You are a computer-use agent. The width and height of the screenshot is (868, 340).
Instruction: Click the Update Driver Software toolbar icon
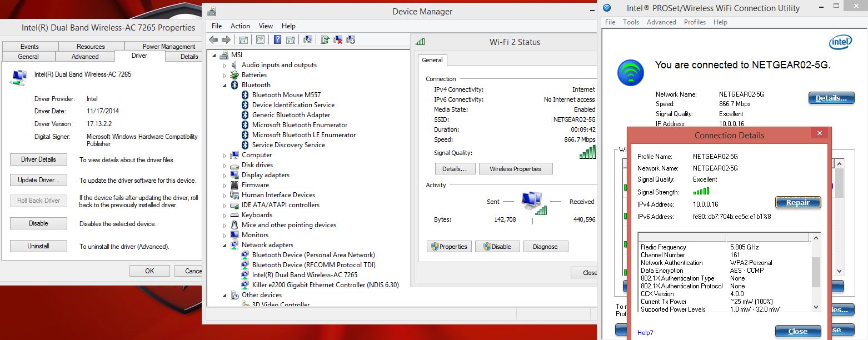click(x=325, y=39)
